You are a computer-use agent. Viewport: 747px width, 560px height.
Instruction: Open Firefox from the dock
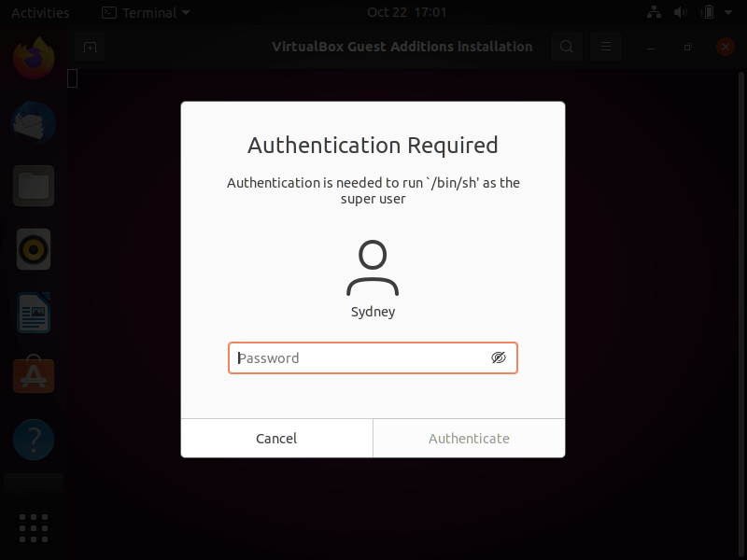(33, 60)
